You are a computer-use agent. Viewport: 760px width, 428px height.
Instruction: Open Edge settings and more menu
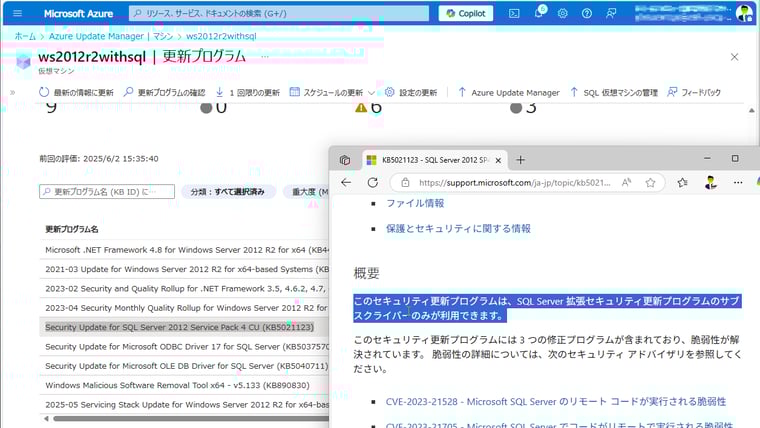click(738, 183)
